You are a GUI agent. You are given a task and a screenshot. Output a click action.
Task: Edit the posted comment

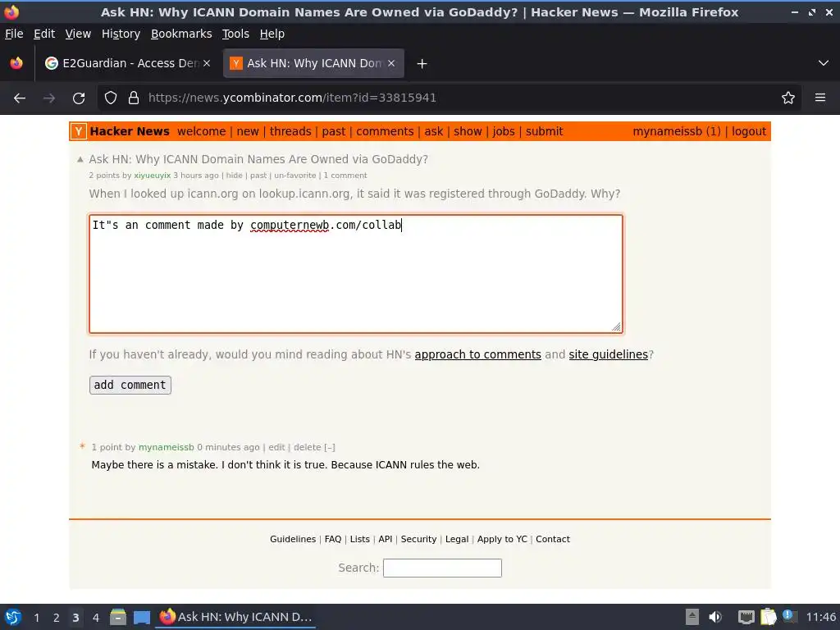pos(276,447)
